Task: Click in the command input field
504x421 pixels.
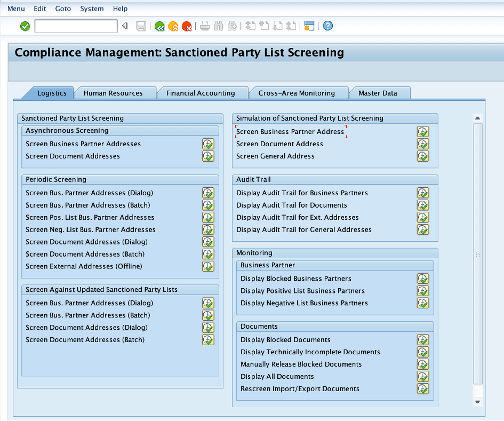Action: [x=76, y=26]
